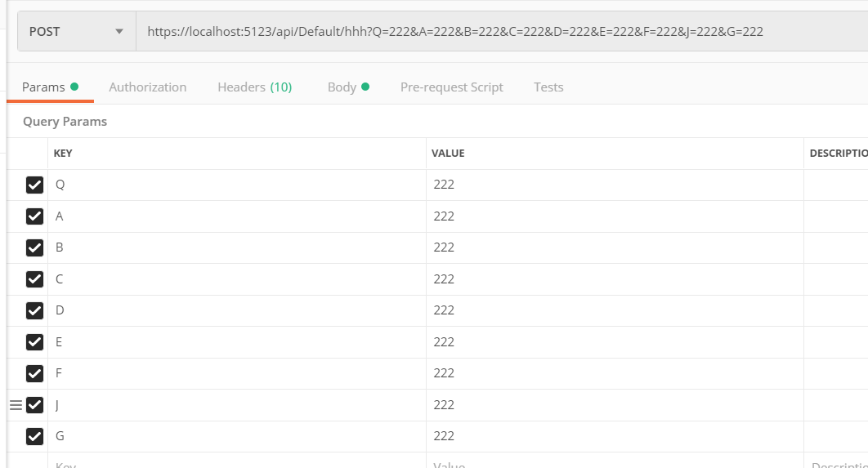
Task: Open the POST method dropdown
Action: point(76,32)
